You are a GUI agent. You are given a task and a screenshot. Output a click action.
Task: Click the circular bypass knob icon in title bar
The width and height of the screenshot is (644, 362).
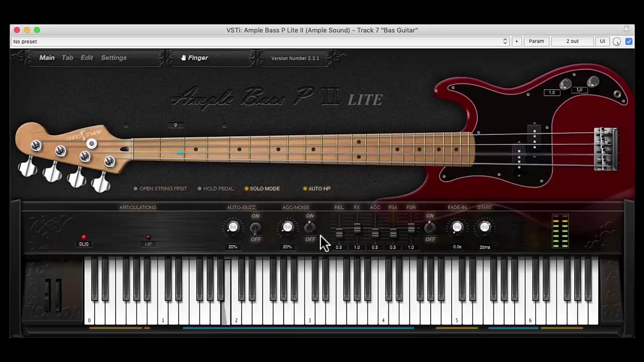coord(617,42)
